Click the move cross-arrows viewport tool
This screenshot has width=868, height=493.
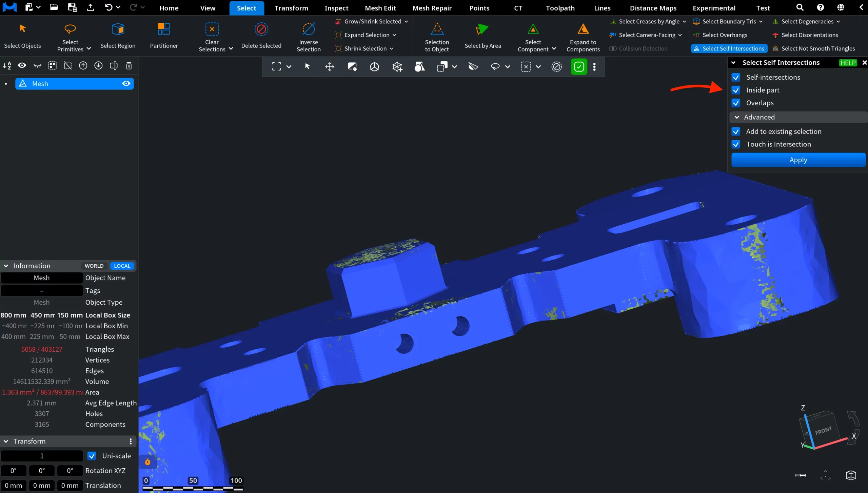[330, 67]
